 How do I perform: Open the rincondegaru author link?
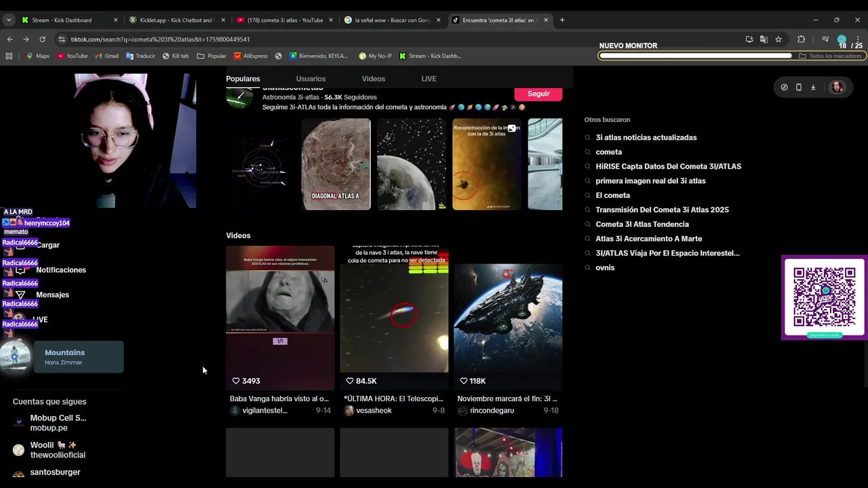click(x=492, y=411)
